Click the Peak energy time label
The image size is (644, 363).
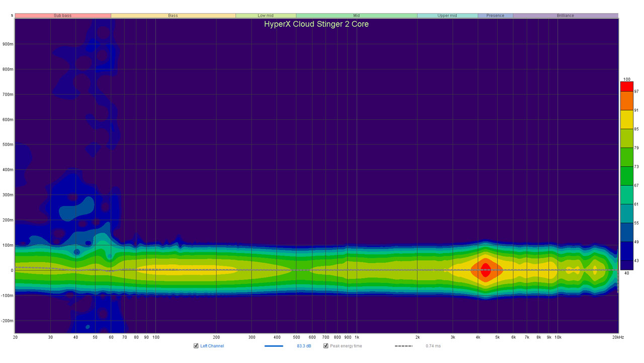click(x=346, y=346)
